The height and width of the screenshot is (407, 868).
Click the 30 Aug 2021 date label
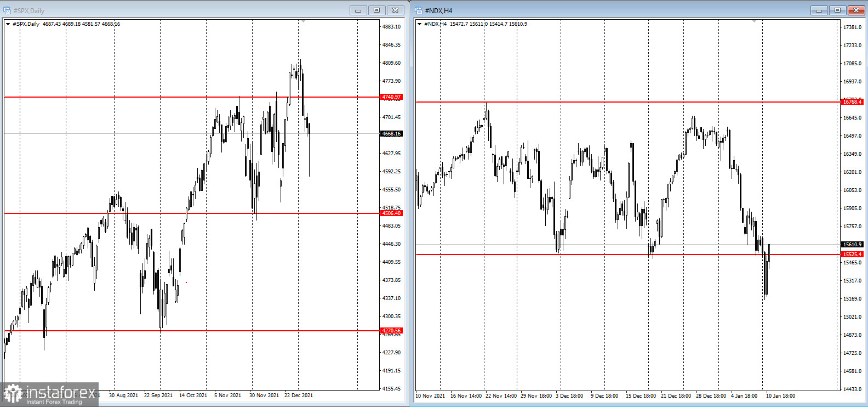coord(123,395)
